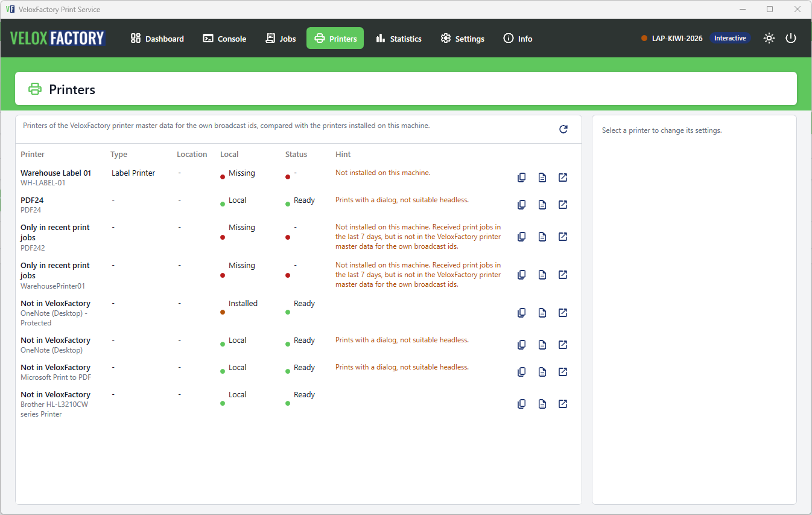Select the PDF24 printer row name

pyautogui.click(x=32, y=200)
